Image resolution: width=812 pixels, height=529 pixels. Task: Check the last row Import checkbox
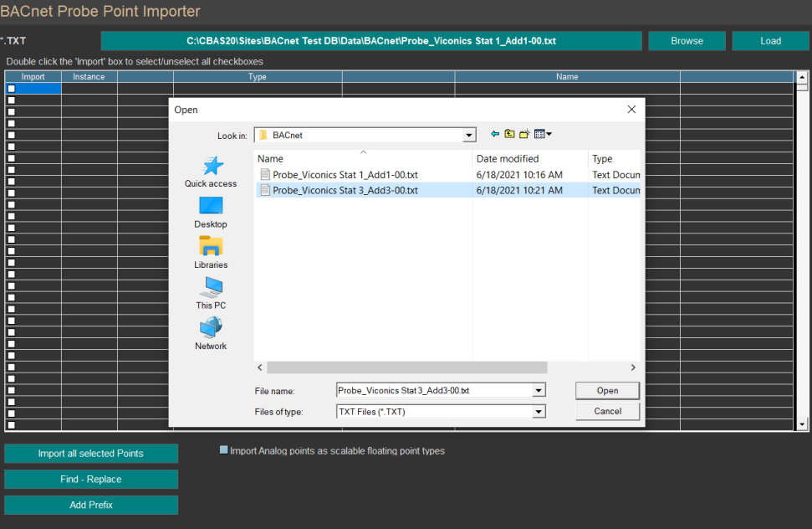[12, 424]
